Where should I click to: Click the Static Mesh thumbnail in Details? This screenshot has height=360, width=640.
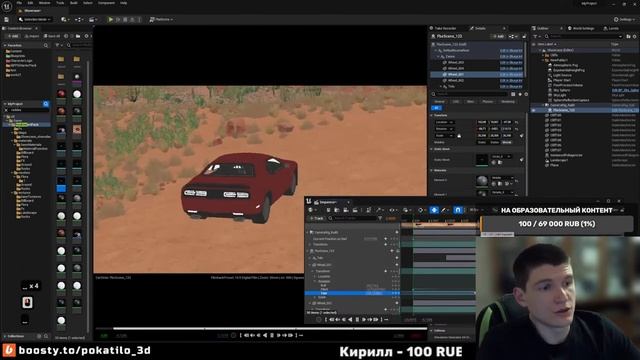(482, 160)
